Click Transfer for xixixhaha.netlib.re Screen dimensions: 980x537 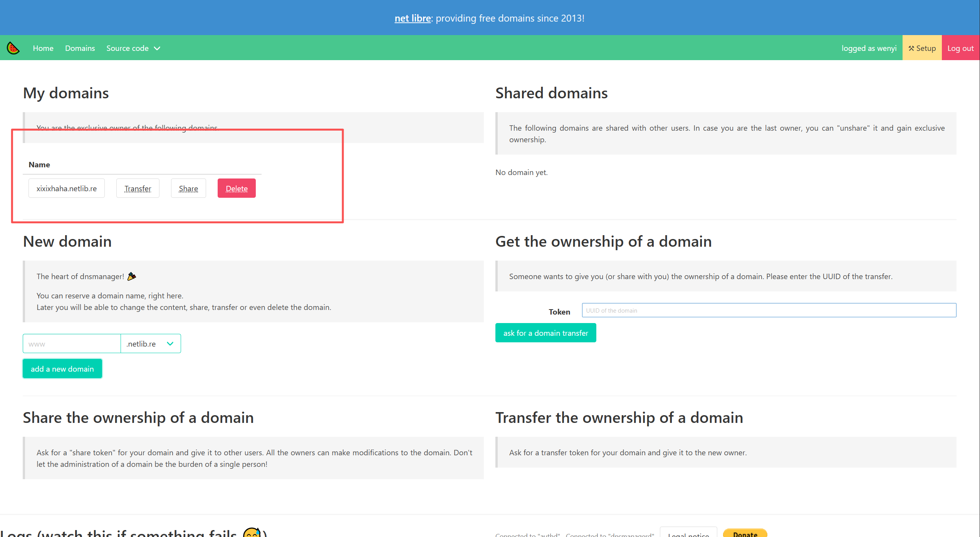(x=138, y=189)
